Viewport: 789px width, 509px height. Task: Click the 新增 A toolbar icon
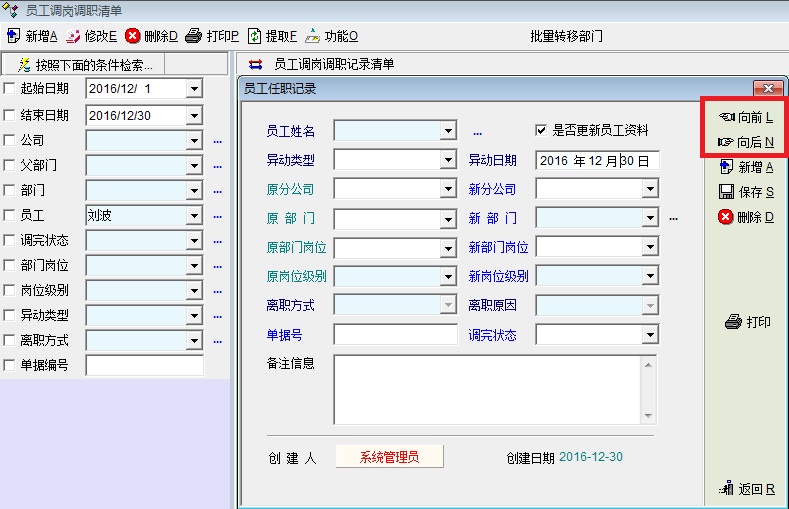[x=14, y=36]
